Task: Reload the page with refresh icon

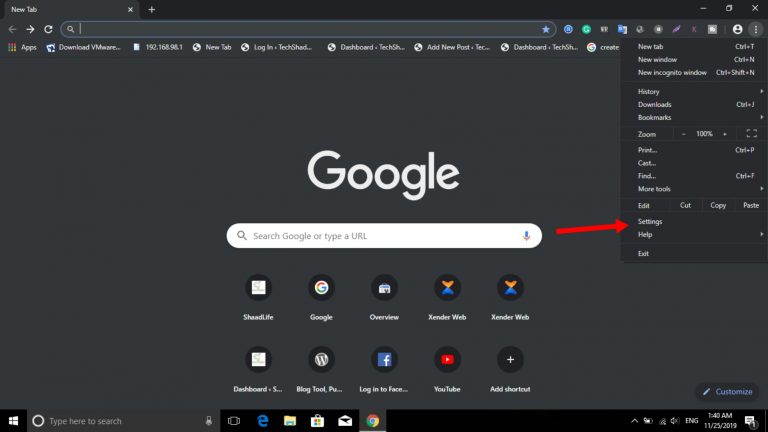Action: (x=48, y=29)
